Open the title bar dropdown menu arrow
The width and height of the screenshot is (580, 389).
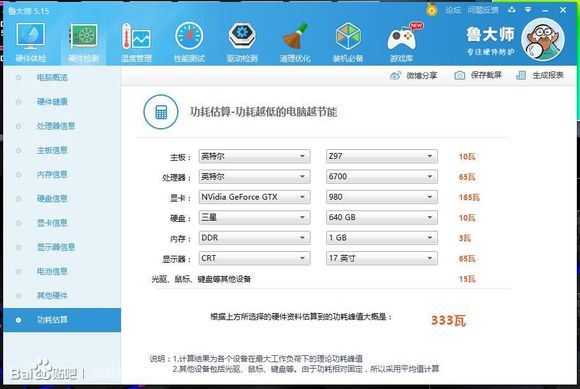click(528, 10)
